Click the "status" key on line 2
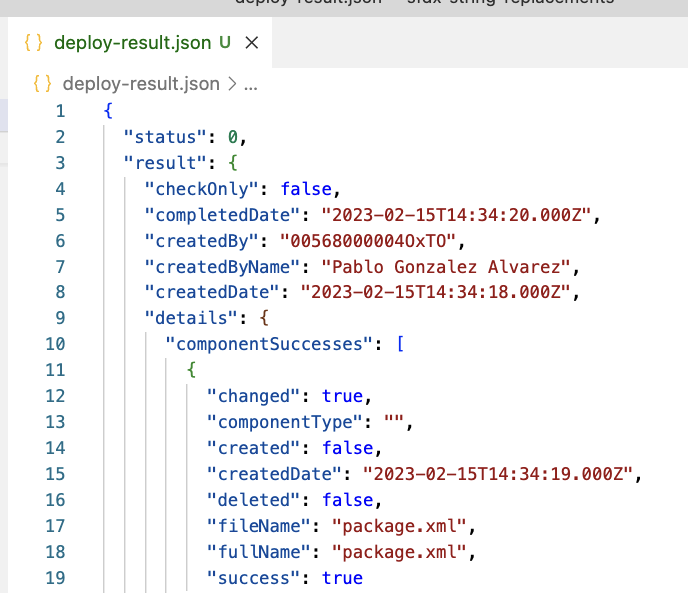Image resolution: width=688 pixels, height=593 pixels. coord(165,137)
